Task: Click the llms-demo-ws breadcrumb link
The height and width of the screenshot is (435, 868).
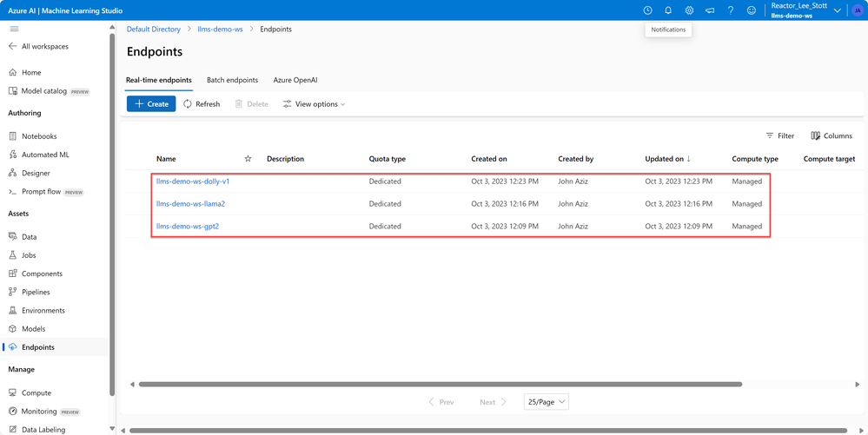Action: tap(221, 29)
